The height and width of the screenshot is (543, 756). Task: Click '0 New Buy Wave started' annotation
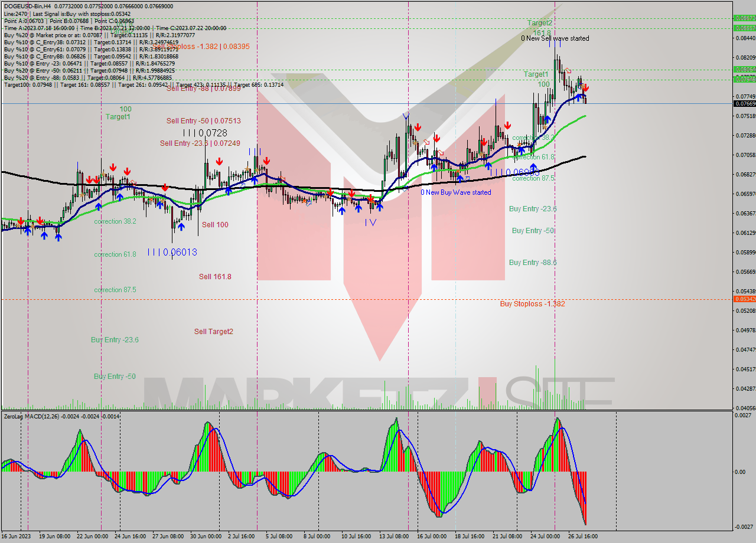click(456, 192)
